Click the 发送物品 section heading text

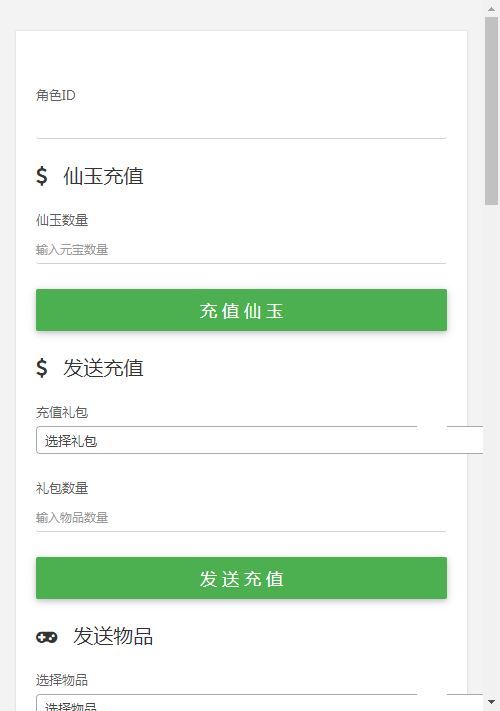click(x=113, y=636)
